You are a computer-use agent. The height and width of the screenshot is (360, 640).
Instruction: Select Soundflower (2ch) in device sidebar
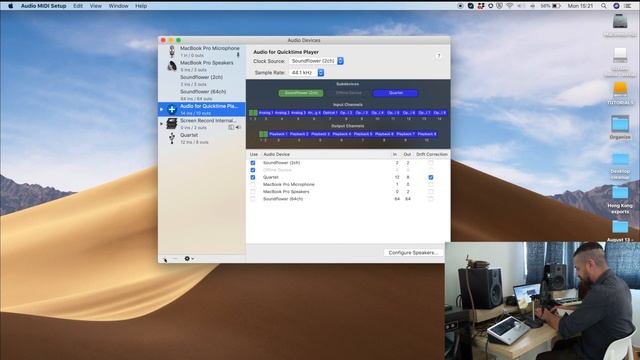[202, 80]
